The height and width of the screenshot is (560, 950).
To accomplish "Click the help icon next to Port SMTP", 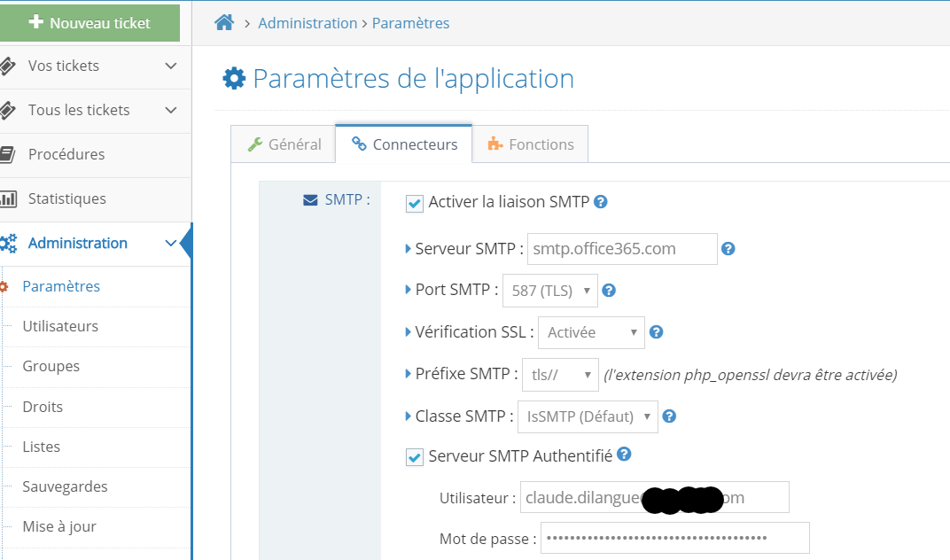I will [x=609, y=291].
